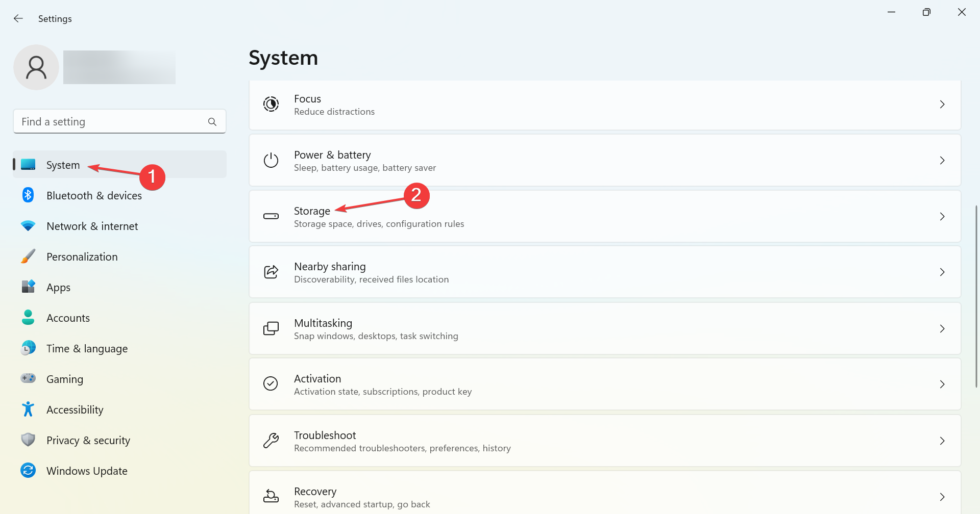This screenshot has width=980, height=514.
Task: Expand the Focus row chevron
Action: [x=942, y=105]
